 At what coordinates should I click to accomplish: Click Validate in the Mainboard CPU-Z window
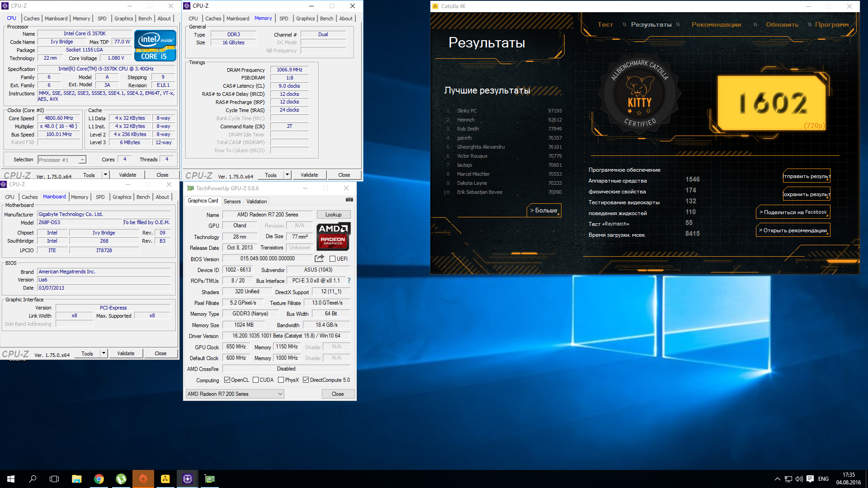(126, 353)
